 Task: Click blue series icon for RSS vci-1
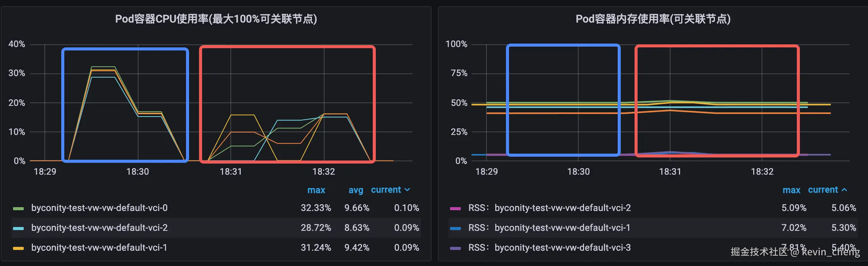tap(455, 228)
